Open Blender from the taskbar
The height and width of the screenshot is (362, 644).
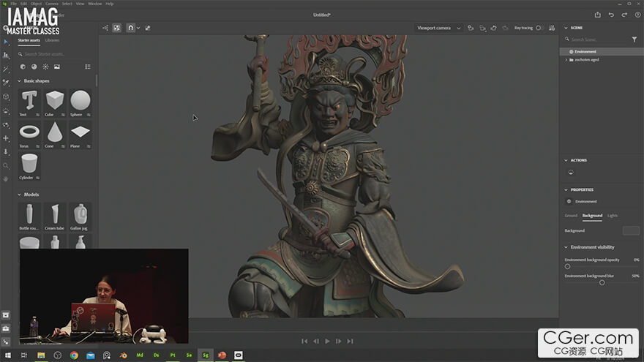[123, 355]
